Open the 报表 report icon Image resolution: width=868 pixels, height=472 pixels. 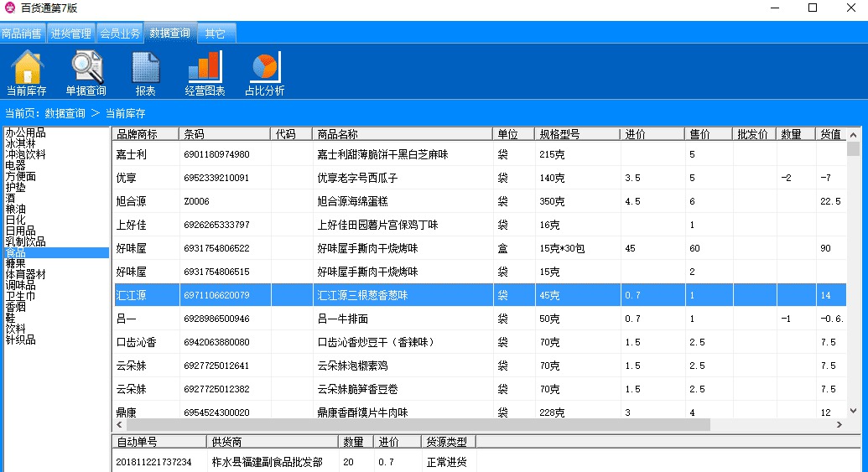pos(146,72)
